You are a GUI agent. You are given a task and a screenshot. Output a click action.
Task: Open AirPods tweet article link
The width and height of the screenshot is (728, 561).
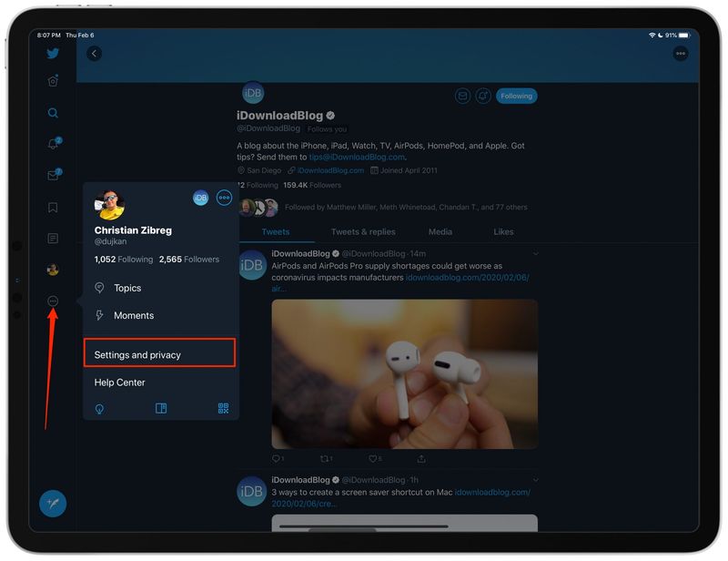pyautogui.click(x=467, y=278)
